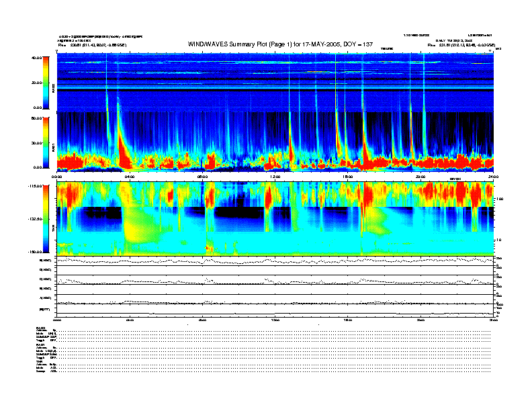
Task: Click the RAD2 spectrogram panel
Action: pyautogui.click(x=275, y=83)
